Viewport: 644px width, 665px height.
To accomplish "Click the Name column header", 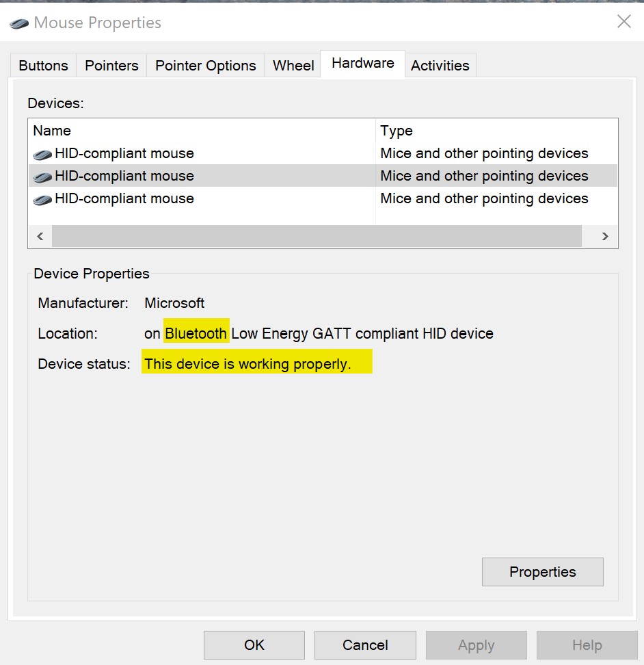I will 202,131.
